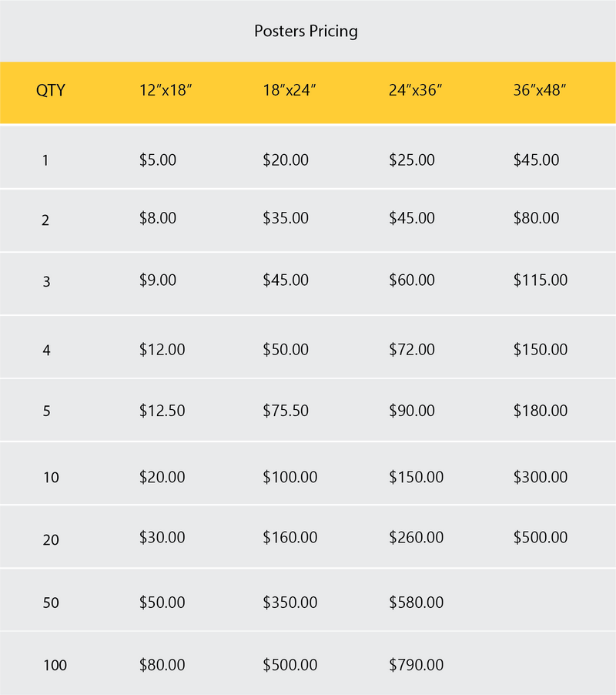Select the QTY column header
Image resolution: width=616 pixels, height=695 pixels.
51,90
